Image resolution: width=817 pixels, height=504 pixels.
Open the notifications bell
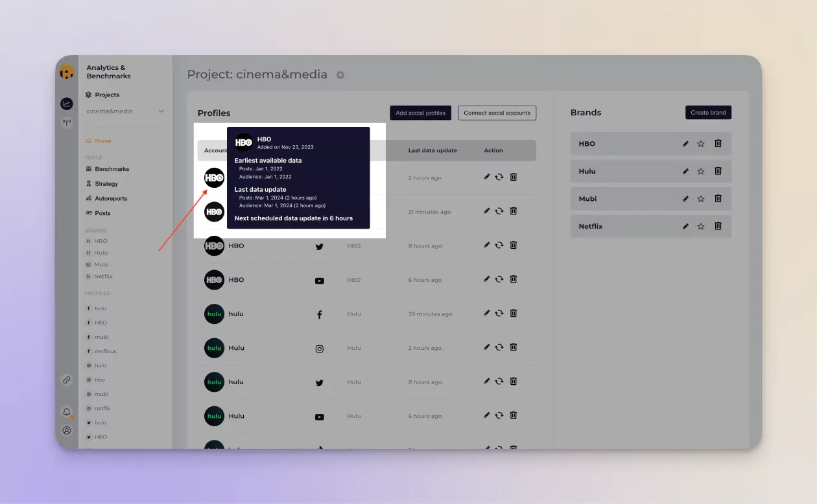(67, 412)
